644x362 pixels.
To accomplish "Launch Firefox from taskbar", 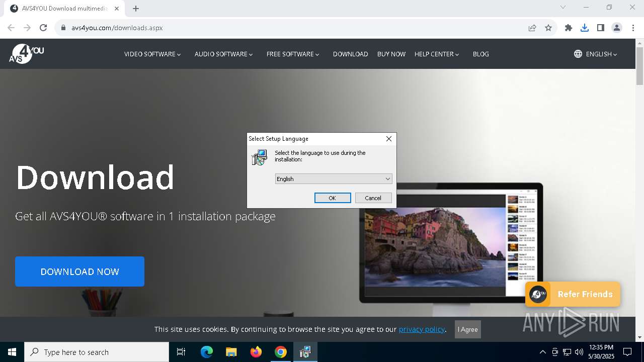I will [256, 352].
